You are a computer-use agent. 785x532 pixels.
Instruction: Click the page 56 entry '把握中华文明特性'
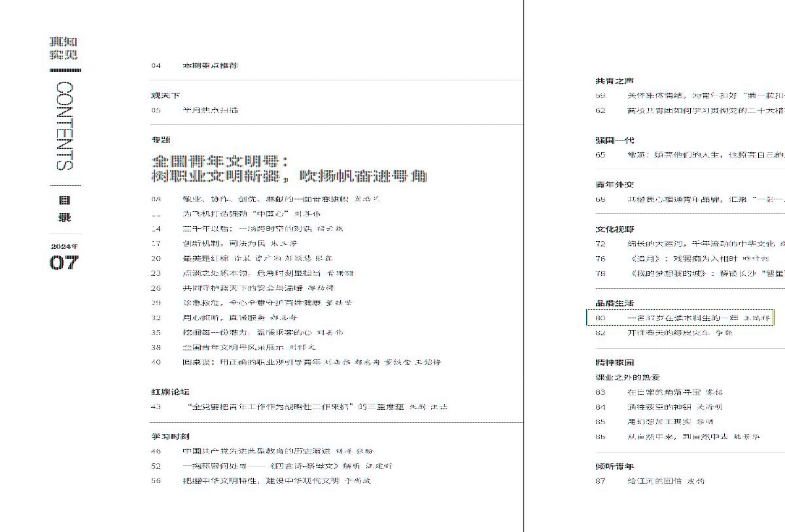[261, 480]
